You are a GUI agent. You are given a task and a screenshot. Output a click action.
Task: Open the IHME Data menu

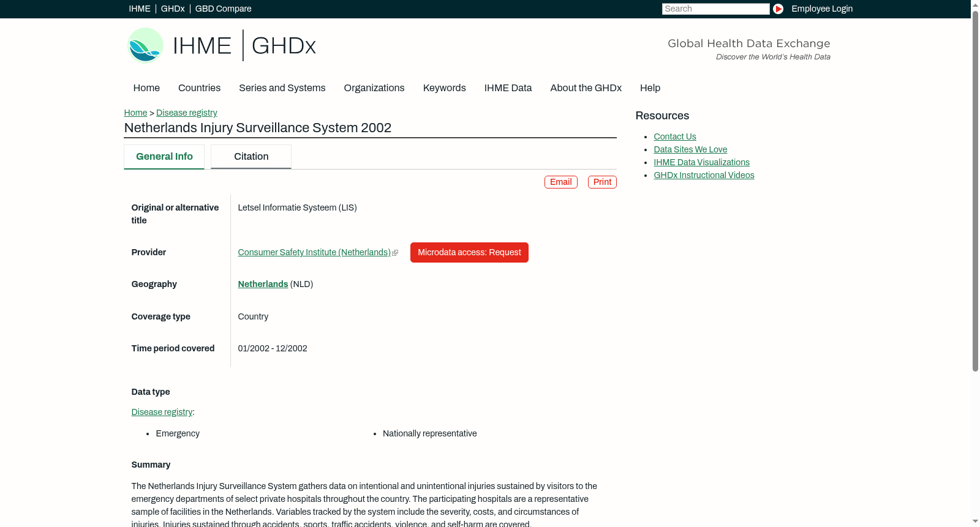coord(508,88)
